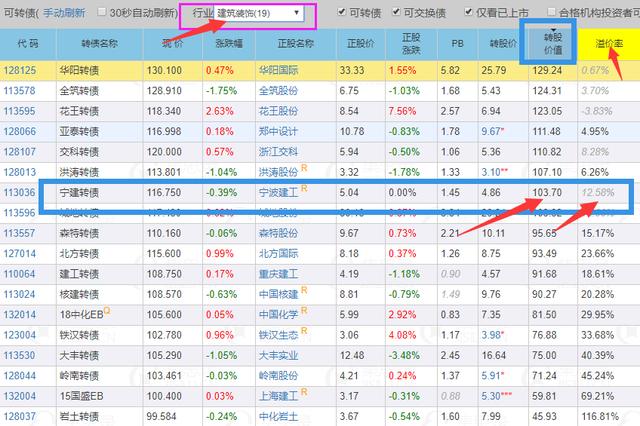The width and height of the screenshot is (640, 426).
Task: Open bond code 132014
Action: coord(20,315)
